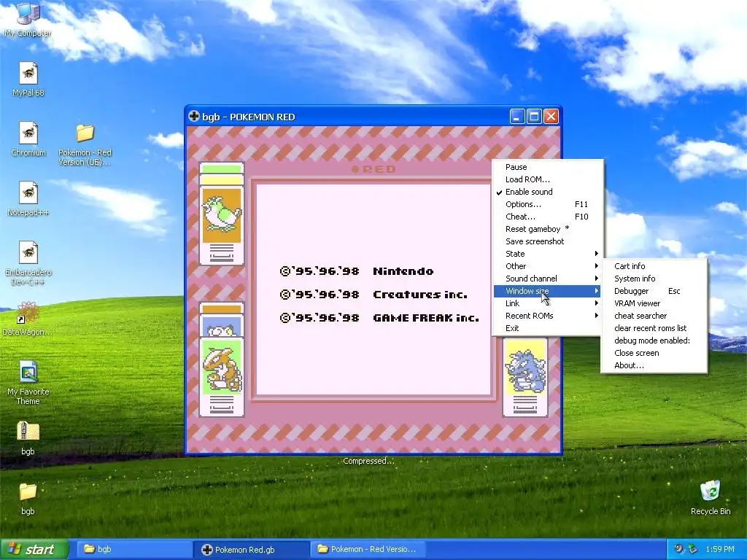Select the DataWagon desktop shortcut
This screenshot has height=560, width=747.
coord(28,319)
